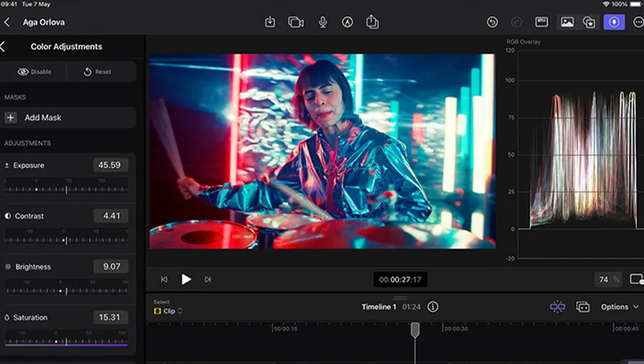Click the Brightness sun icon
The height and width of the screenshot is (364, 644).
8,267
